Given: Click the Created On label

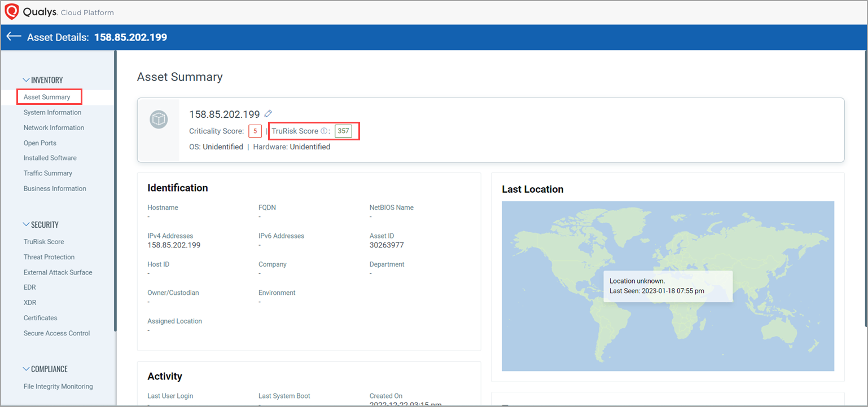Looking at the screenshot, I should [x=386, y=396].
